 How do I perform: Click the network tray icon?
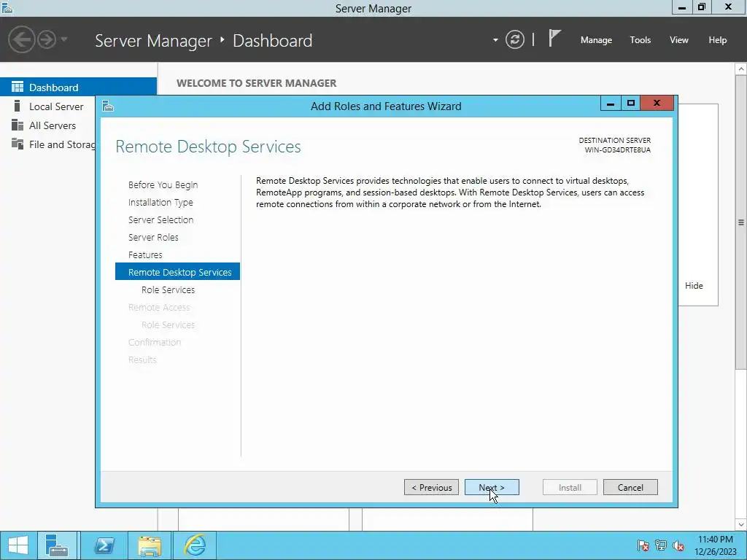pos(661,545)
